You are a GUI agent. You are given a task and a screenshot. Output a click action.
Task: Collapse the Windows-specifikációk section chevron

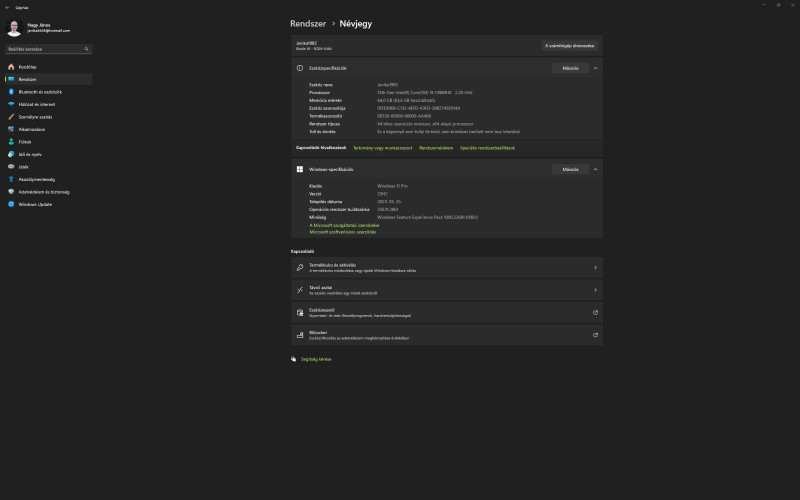point(595,169)
